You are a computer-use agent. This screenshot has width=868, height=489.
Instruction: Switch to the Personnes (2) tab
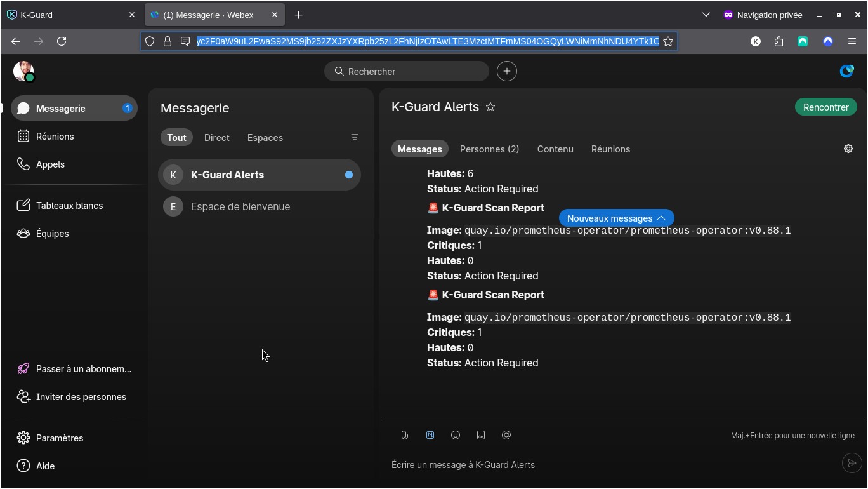[489, 149]
